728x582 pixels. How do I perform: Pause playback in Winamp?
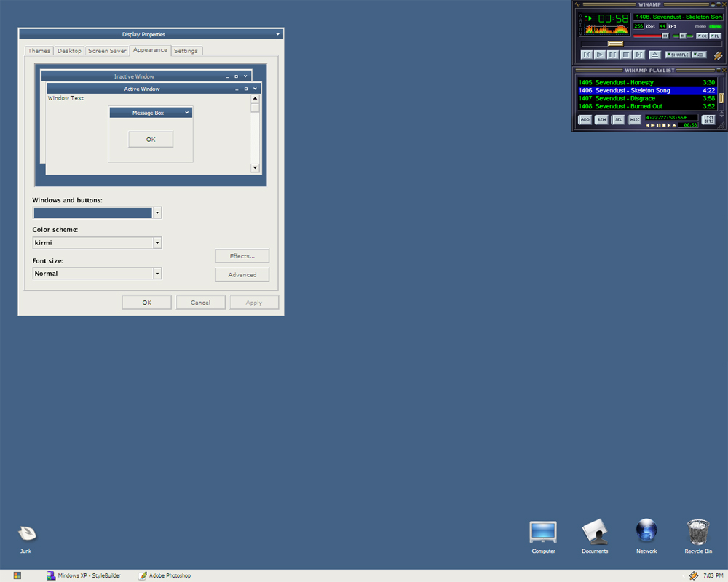612,55
